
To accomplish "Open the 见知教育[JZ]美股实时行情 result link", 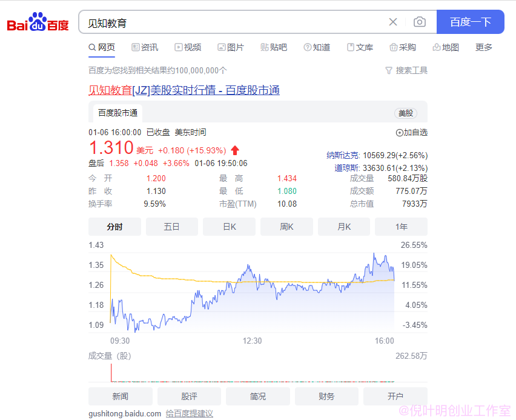I will (x=184, y=90).
